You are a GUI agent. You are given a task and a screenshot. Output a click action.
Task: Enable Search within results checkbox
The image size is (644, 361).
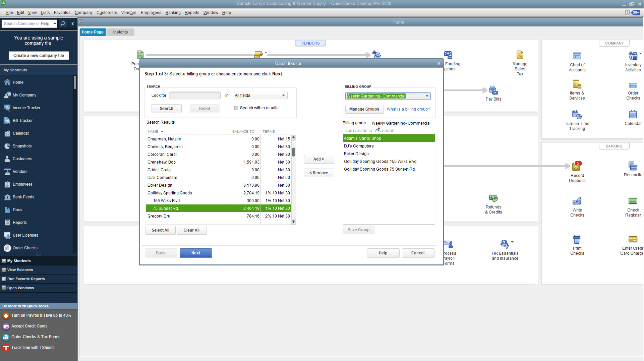(236, 108)
